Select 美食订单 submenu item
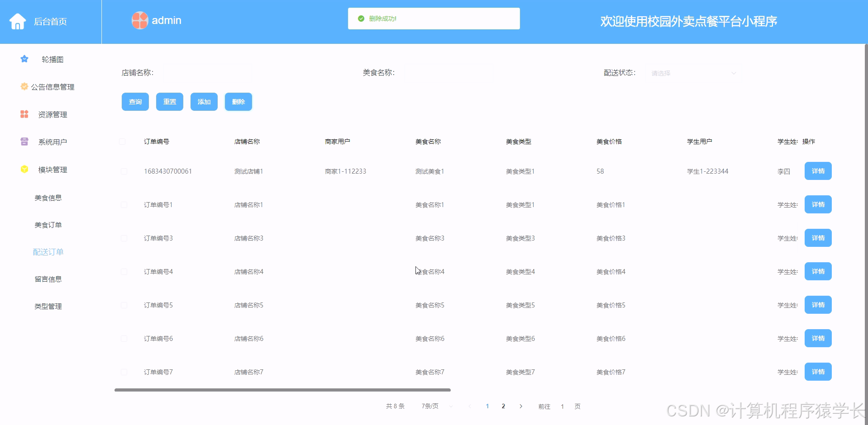Image resolution: width=868 pixels, height=425 pixels. tap(48, 225)
